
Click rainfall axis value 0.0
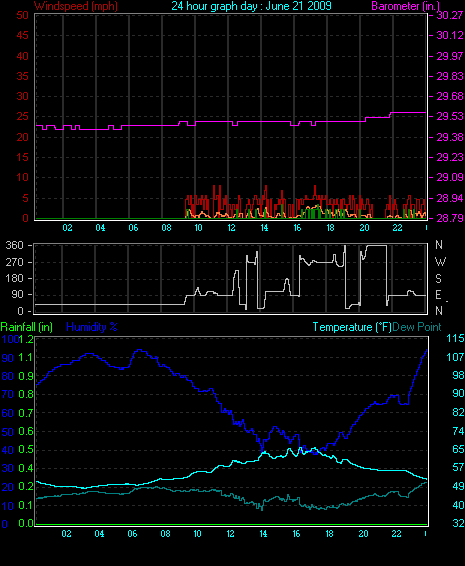coord(26,523)
